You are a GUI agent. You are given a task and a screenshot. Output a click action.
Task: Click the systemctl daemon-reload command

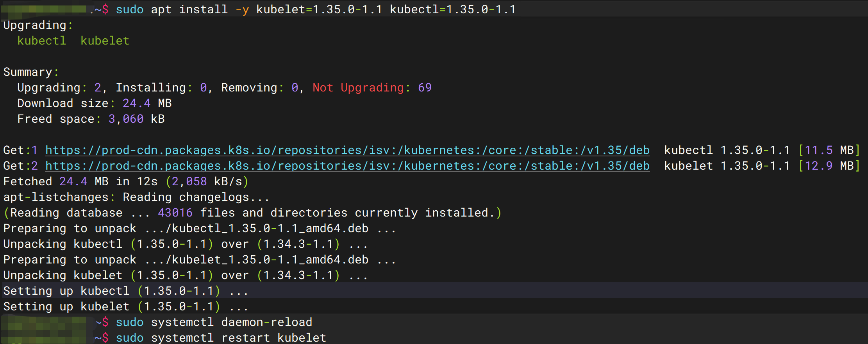[x=214, y=322]
